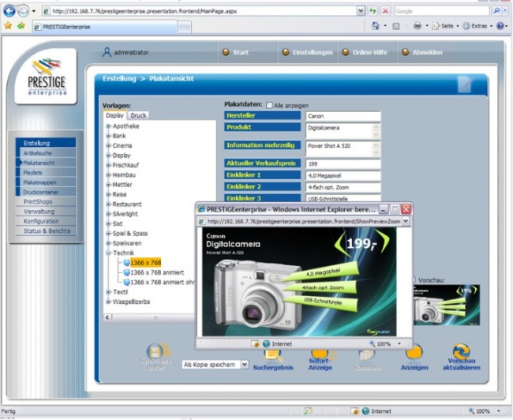Image resolution: width=513 pixels, height=420 pixels.
Task: Switch to the Display templates tab
Action: 115,115
